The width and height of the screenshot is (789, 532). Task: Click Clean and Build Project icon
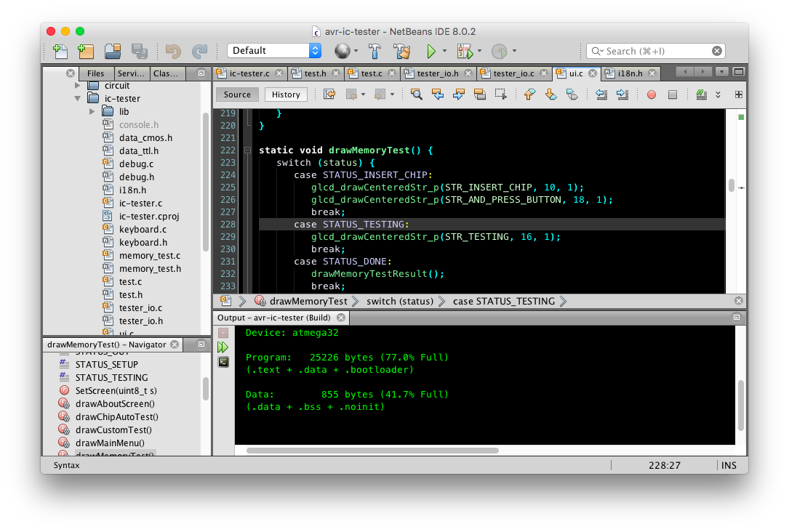[401, 51]
